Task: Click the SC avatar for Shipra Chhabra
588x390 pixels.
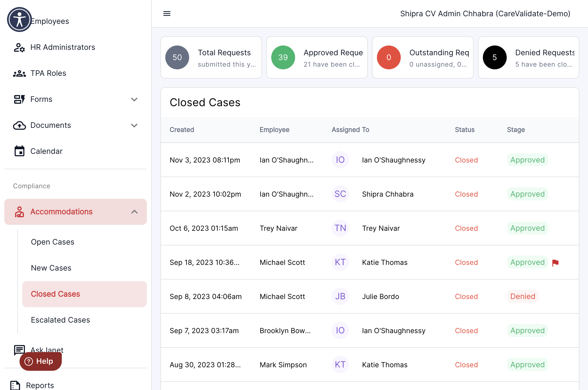Action: click(340, 194)
